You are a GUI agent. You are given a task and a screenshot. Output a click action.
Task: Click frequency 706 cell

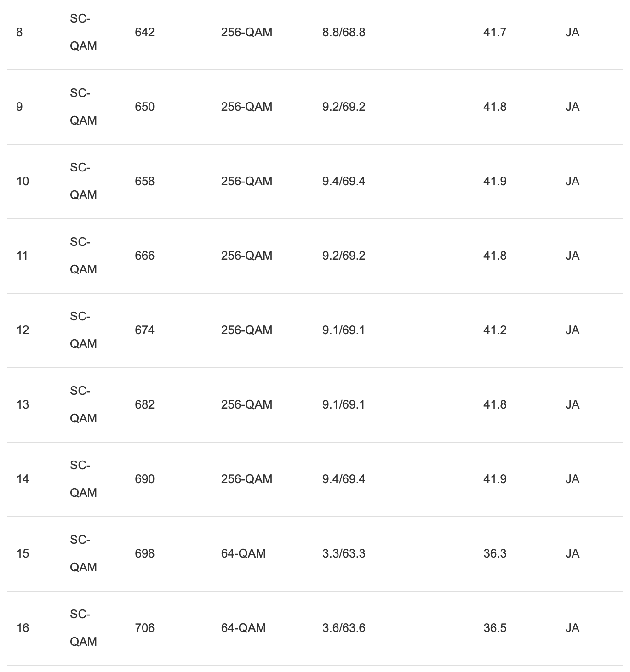coord(144,628)
